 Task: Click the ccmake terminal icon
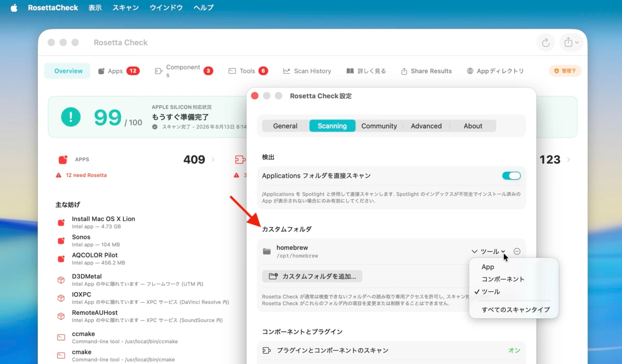tap(61, 337)
